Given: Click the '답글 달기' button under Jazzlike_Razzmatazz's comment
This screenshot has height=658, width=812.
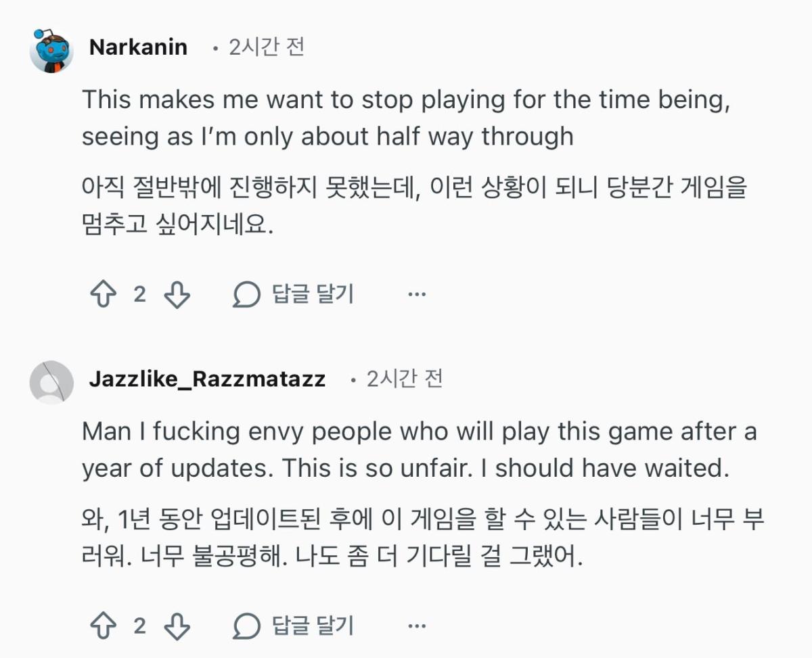Looking at the screenshot, I should 313,626.
